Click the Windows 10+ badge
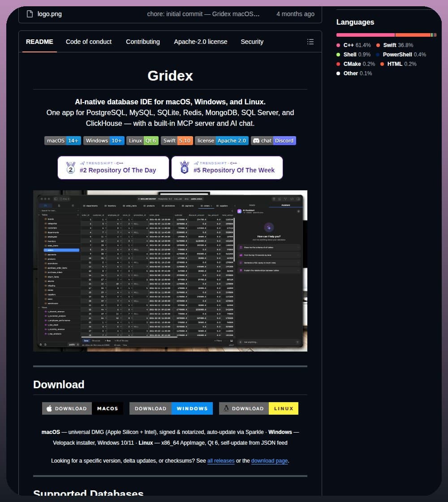Screen dimensions: 448x502 (x=104, y=141)
